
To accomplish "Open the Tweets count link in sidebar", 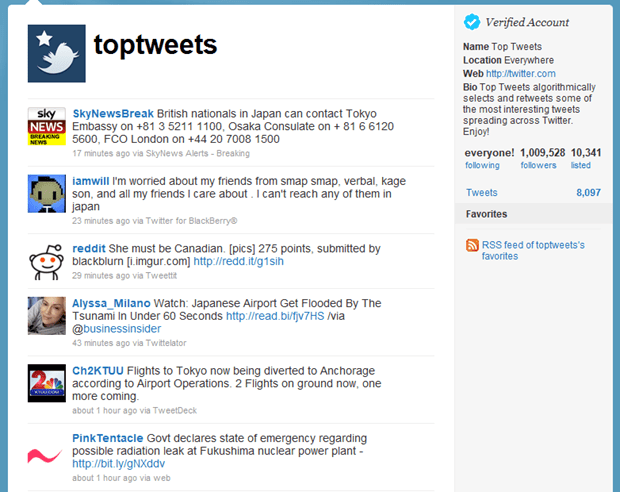I will (x=482, y=193).
